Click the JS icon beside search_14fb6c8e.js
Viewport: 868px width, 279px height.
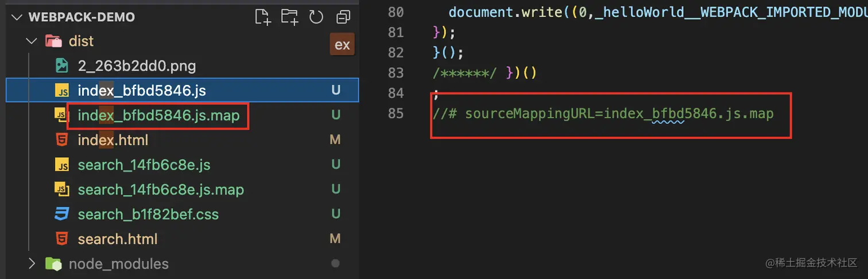coord(61,165)
